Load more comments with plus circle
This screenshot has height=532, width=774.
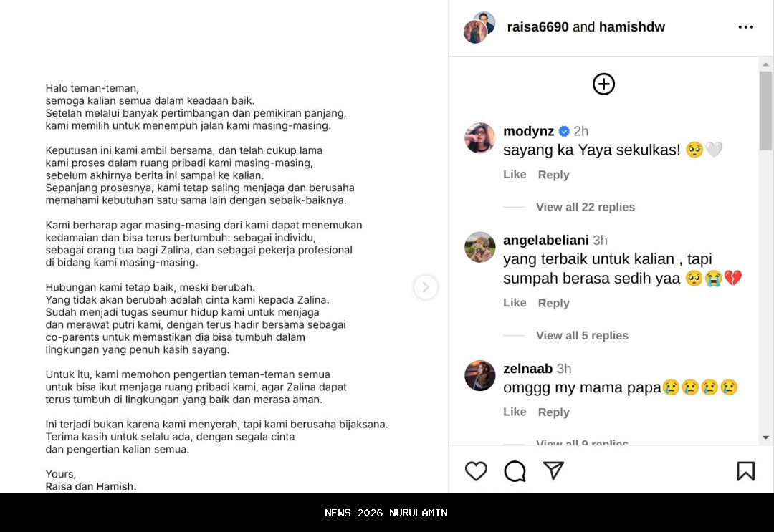coord(603,84)
